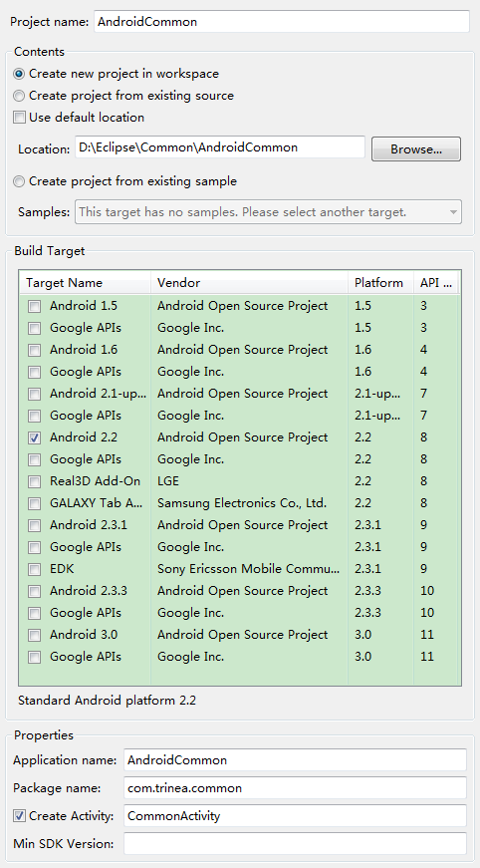Focus the Project name field
Image resolution: width=480 pixels, height=868 pixels.
tap(282, 22)
